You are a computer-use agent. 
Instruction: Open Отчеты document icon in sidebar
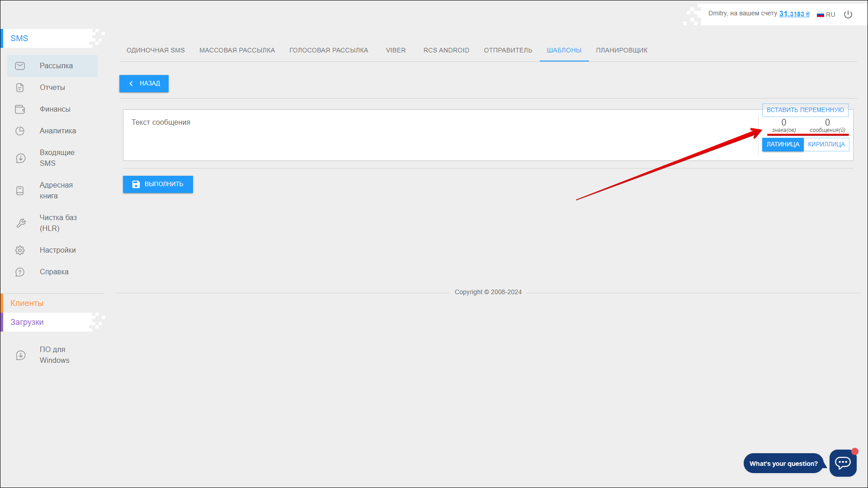(20, 88)
